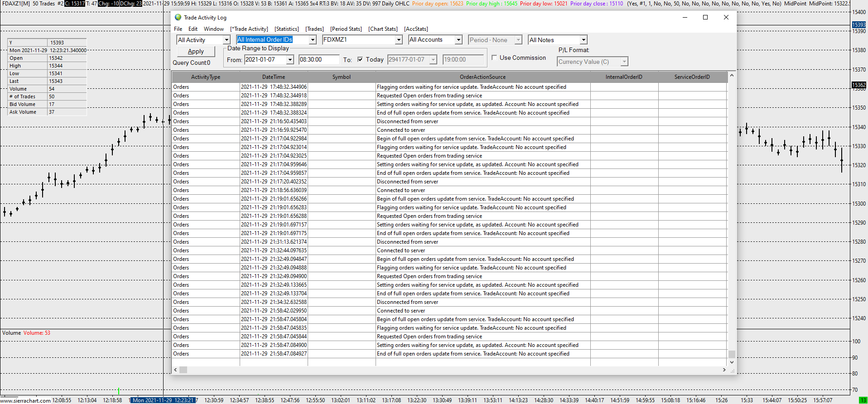Select the 'Connected to server' row at 21:58:42.029950
Image resolution: width=868 pixels, height=404 pixels.
[449, 311]
